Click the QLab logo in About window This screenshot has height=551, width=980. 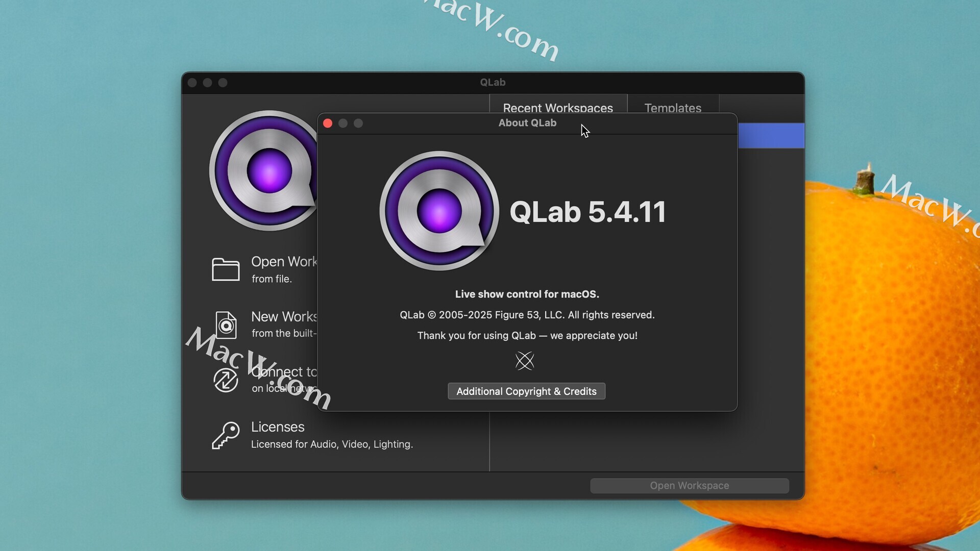click(439, 211)
